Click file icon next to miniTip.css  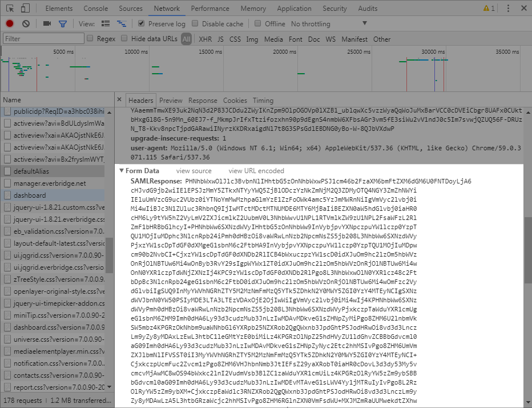7,315
